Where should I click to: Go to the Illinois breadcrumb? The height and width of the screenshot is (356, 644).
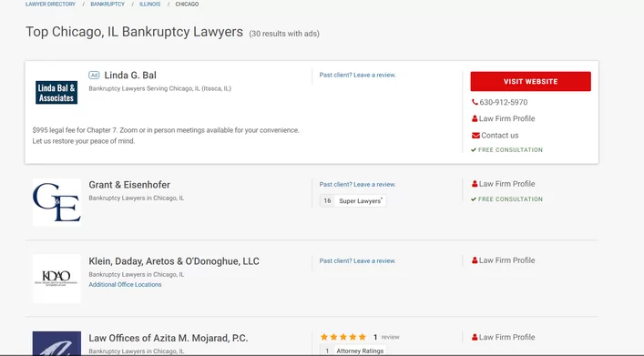(x=150, y=5)
